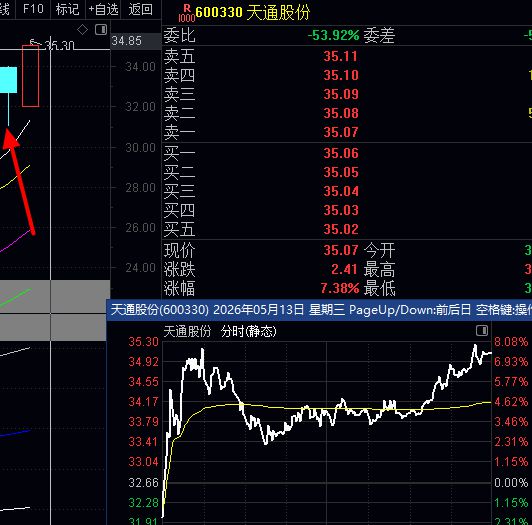Open the F10 company info

(33, 8)
